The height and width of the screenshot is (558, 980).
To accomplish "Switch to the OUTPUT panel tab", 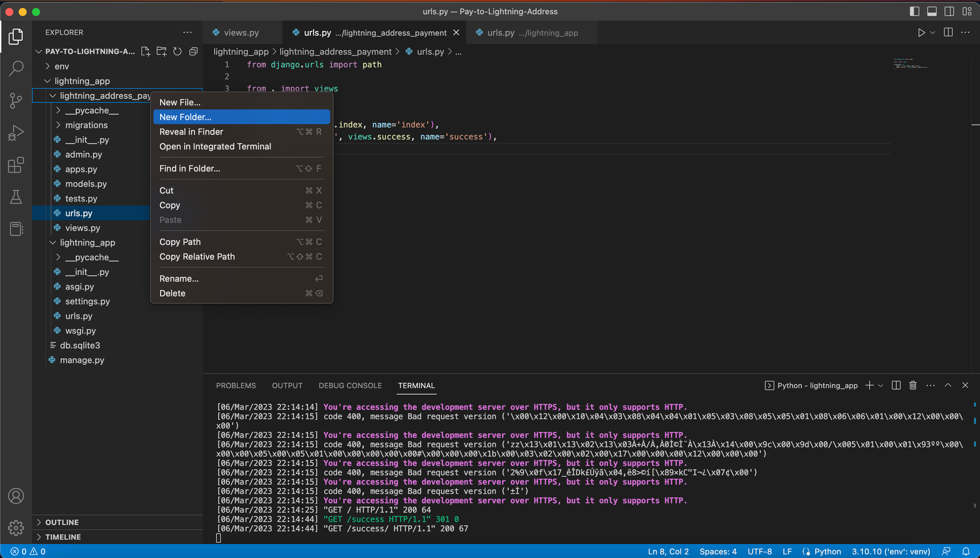I will click(x=287, y=385).
